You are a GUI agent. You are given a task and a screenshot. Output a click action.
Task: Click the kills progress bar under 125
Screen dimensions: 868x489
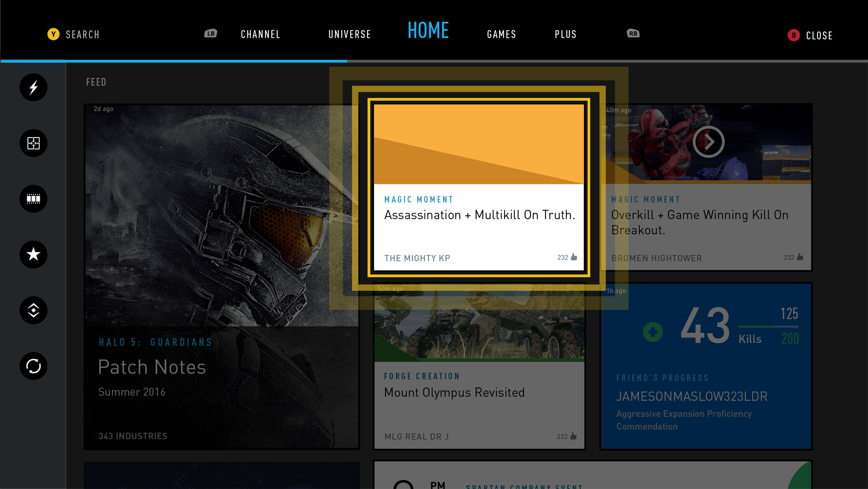(x=768, y=327)
